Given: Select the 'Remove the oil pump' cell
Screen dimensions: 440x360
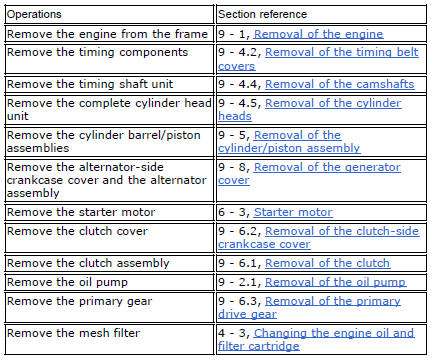Looking at the screenshot, I should coord(109,282).
